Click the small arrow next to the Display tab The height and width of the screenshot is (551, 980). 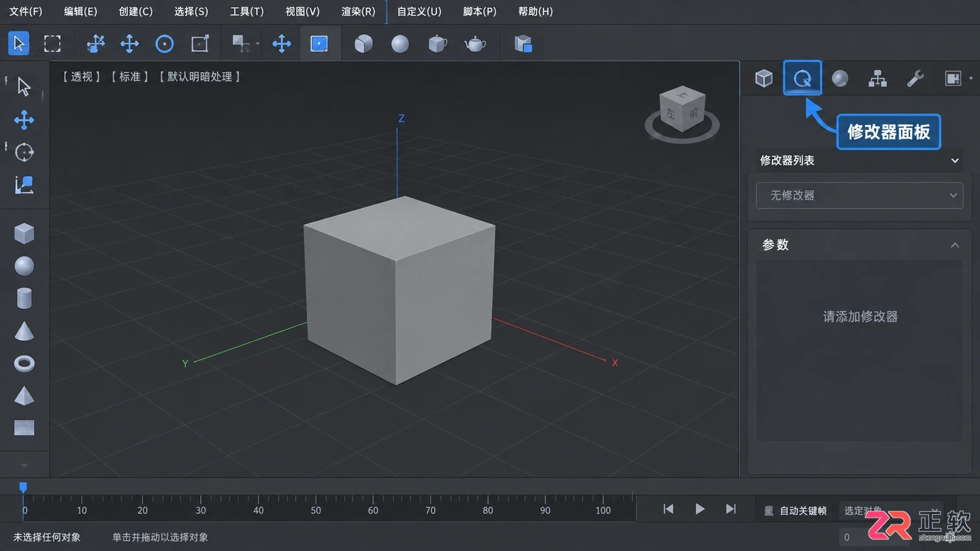pyautogui.click(x=970, y=78)
